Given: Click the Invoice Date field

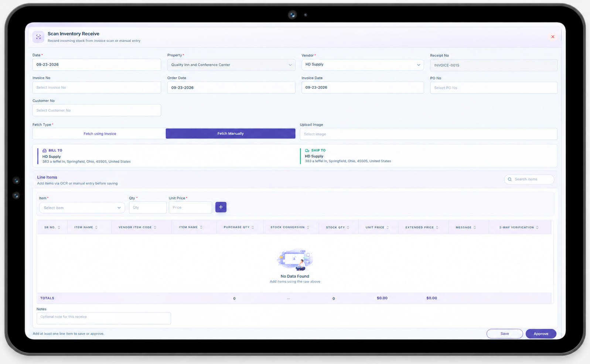Looking at the screenshot, I should point(362,88).
